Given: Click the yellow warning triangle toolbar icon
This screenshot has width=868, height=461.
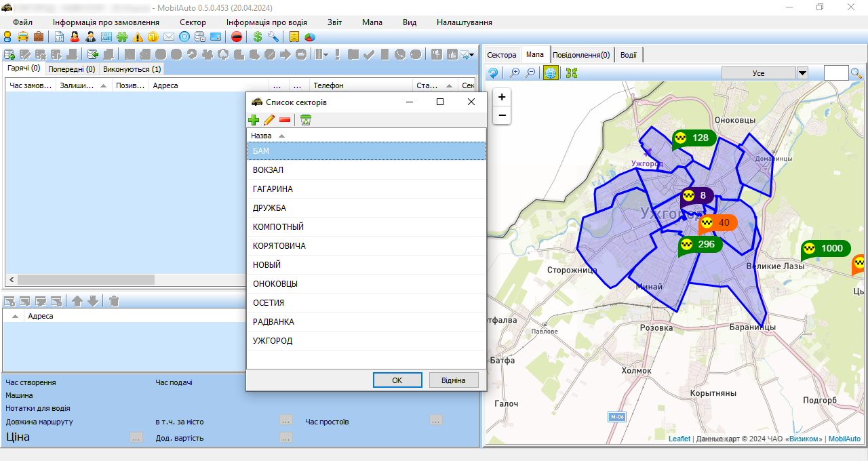Looking at the screenshot, I should coord(138,37).
